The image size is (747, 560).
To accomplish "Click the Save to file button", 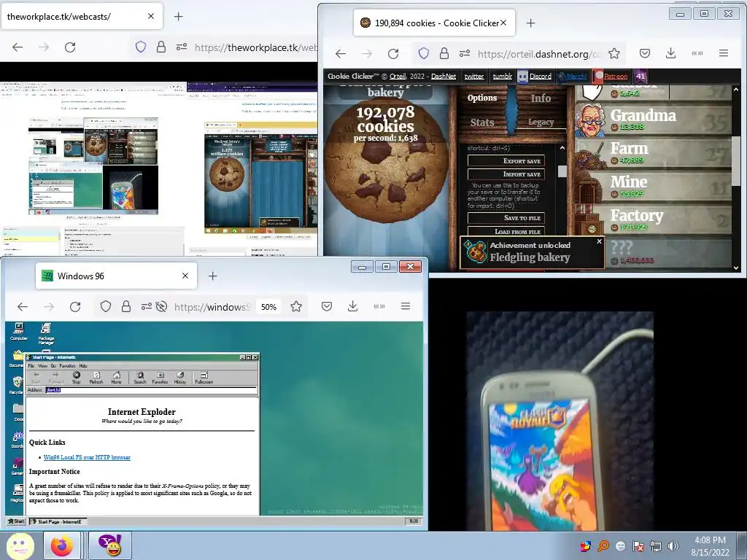I will pos(506,217).
